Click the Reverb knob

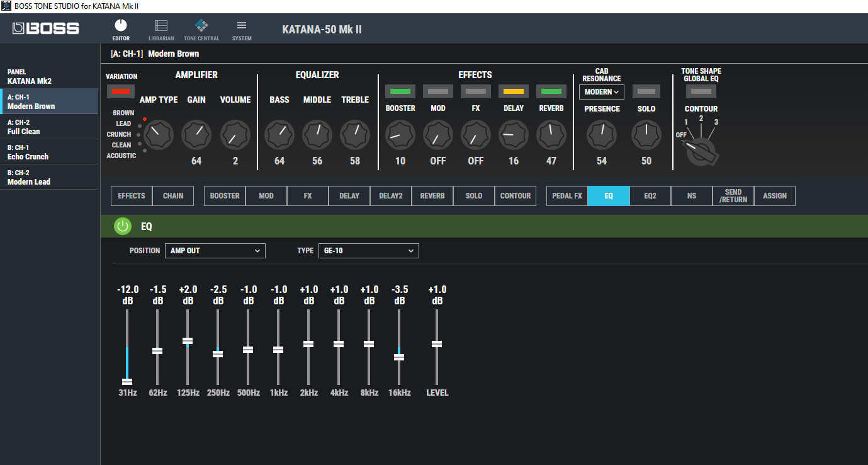pyautogui.click(x=551, y=135)
